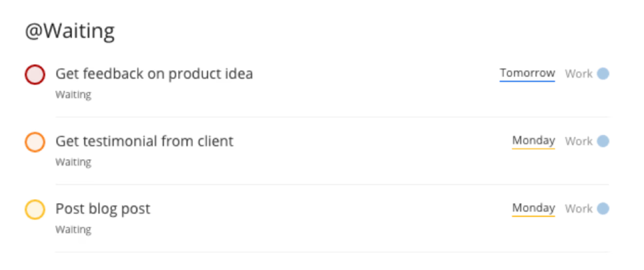This screenshot has height=270, width=644.
Task: Click the Waiting label under testimonial task
Action: 73,162
